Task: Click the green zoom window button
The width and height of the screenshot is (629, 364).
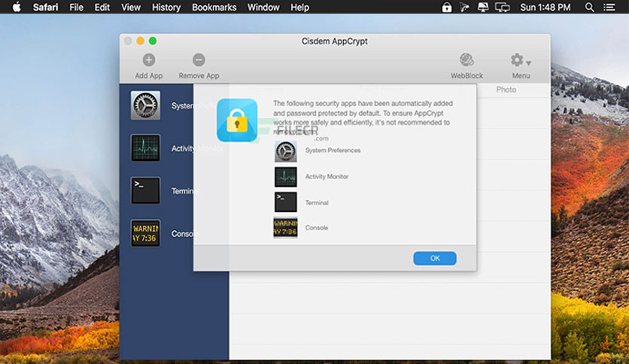Action: 153,41
